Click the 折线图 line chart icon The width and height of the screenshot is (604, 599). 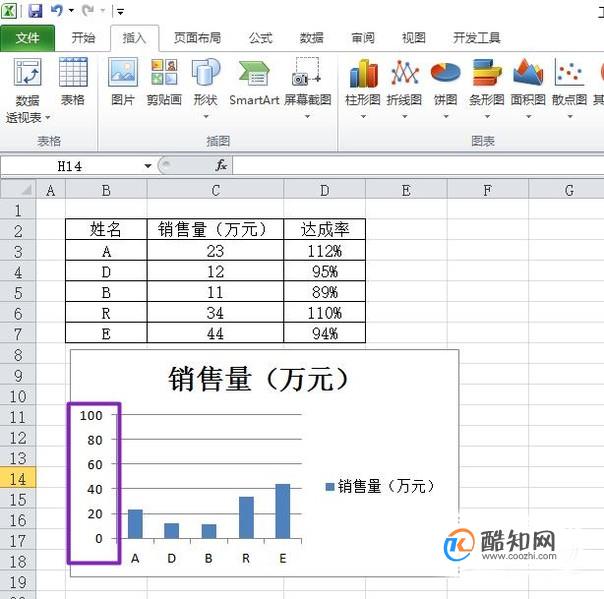pyautogui.click(x=405, y=72)
